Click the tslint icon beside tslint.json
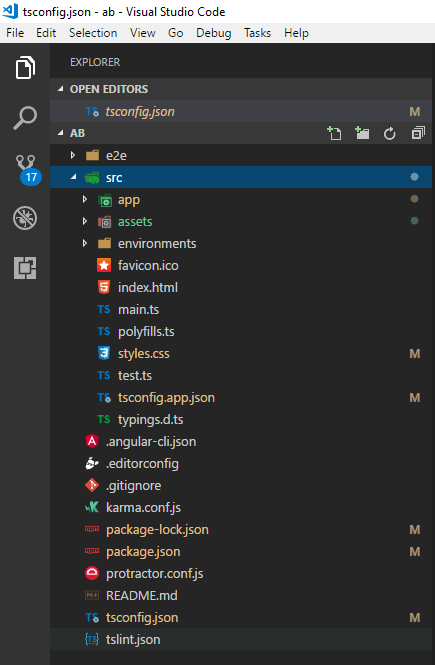Viewport: 435px width, 665px height. [x=92, y=639]
